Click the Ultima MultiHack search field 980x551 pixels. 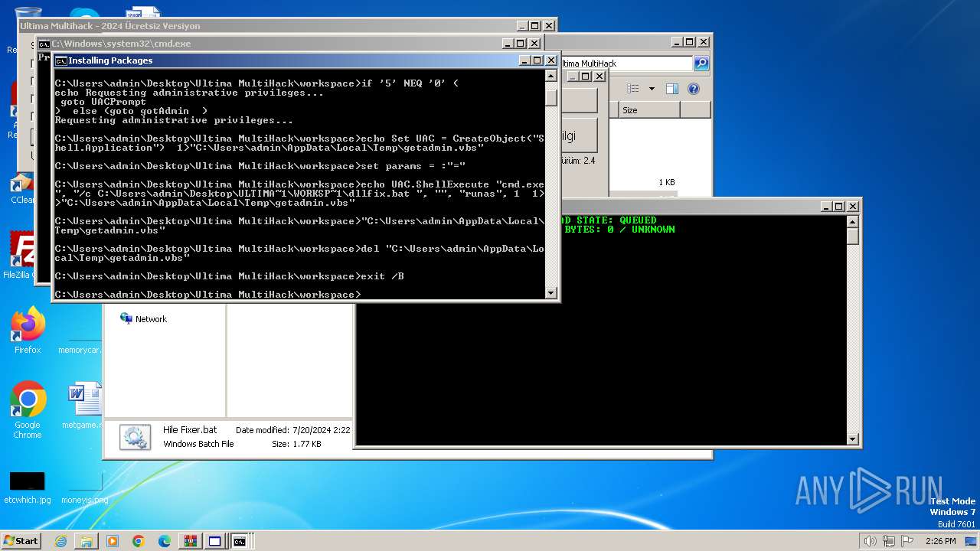click(626, 64)
